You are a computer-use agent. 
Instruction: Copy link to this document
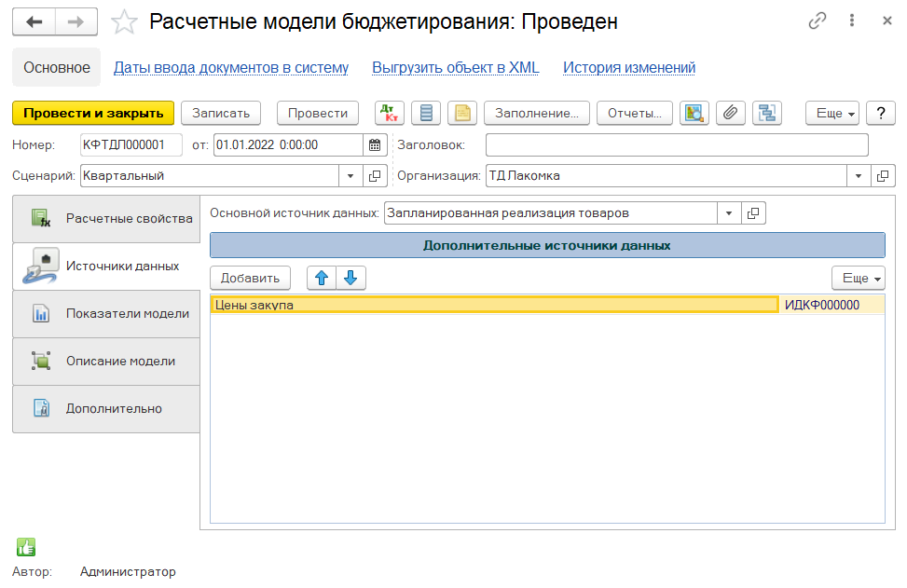point(818,21)
